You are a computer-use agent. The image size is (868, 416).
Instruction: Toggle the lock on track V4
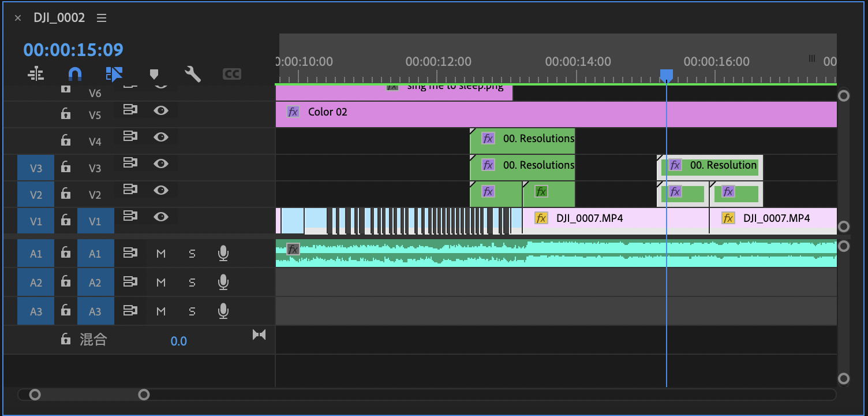tap(66, 140)
